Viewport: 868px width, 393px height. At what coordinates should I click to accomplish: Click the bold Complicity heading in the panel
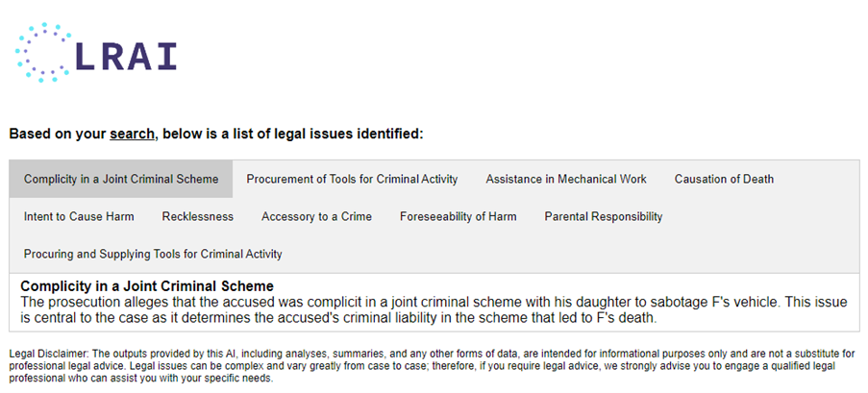147,286
